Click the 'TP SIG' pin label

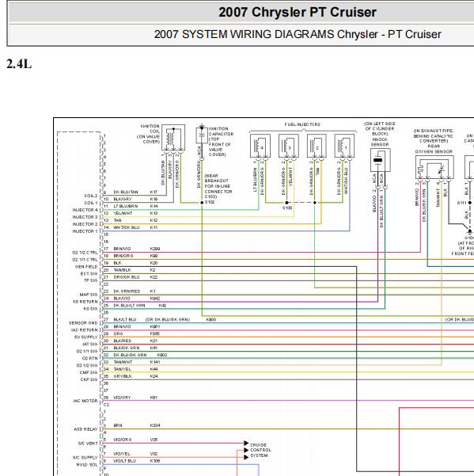91,280
